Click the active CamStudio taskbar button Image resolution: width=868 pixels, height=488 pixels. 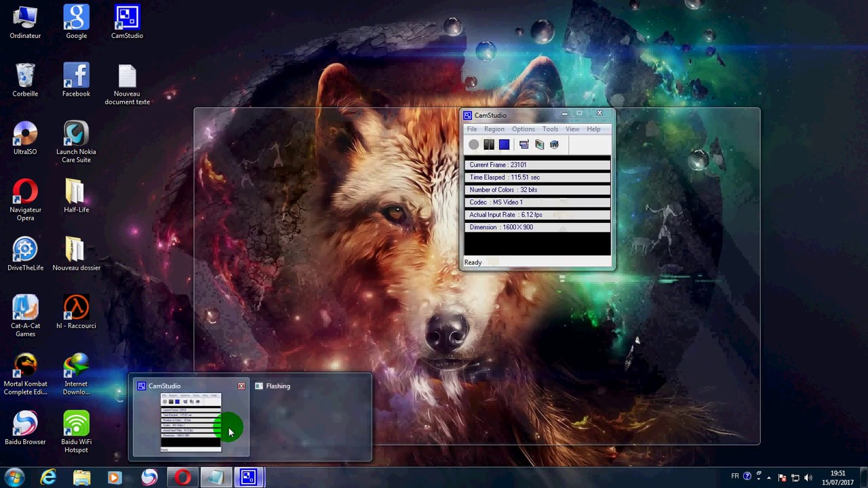click(249, 478)
